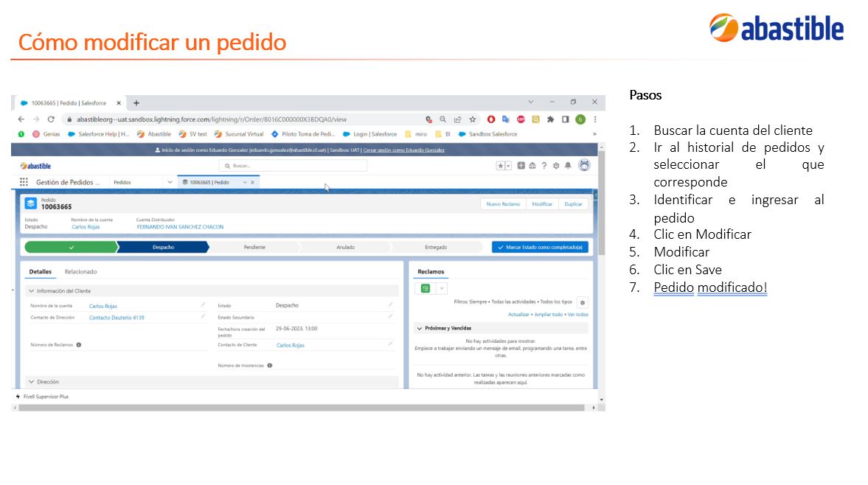The image size is (868, 485).
Task: Click the Modificar button
Action: coord(542,204)
